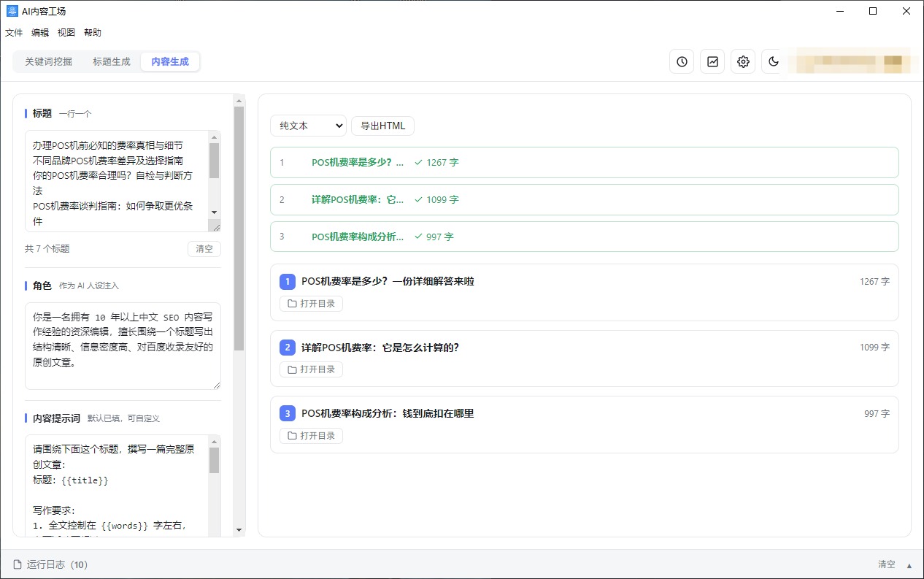Open the 文件 menu
The width and height of the screenshot is (924, 579).
(x=14, y=33)
